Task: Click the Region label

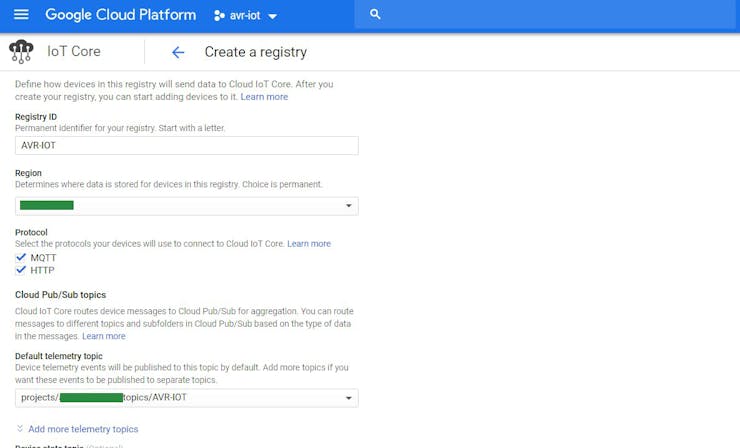Action: tap(28, 173)
